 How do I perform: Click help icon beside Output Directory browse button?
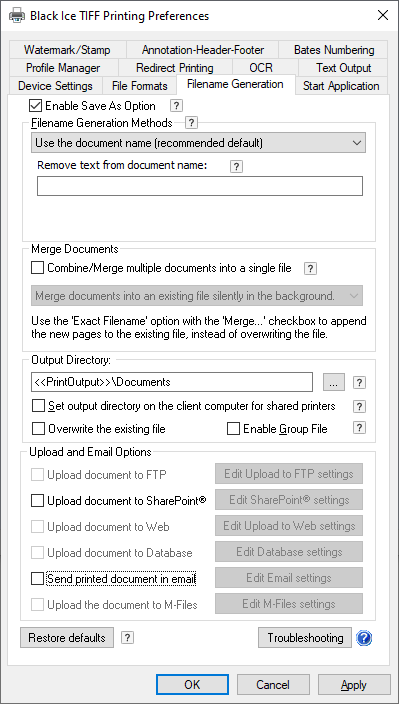tap(360, 383)
